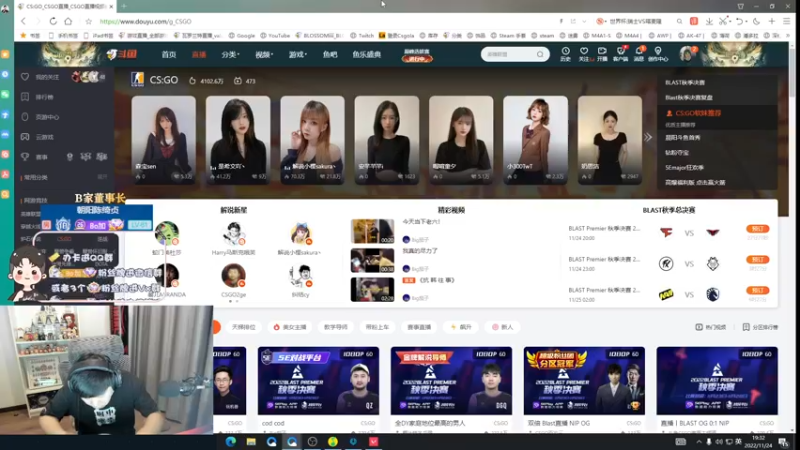Open the YouTube bookmark
Image resolution: width=800 pixels, height=450 pixels.
pos(275,36)
